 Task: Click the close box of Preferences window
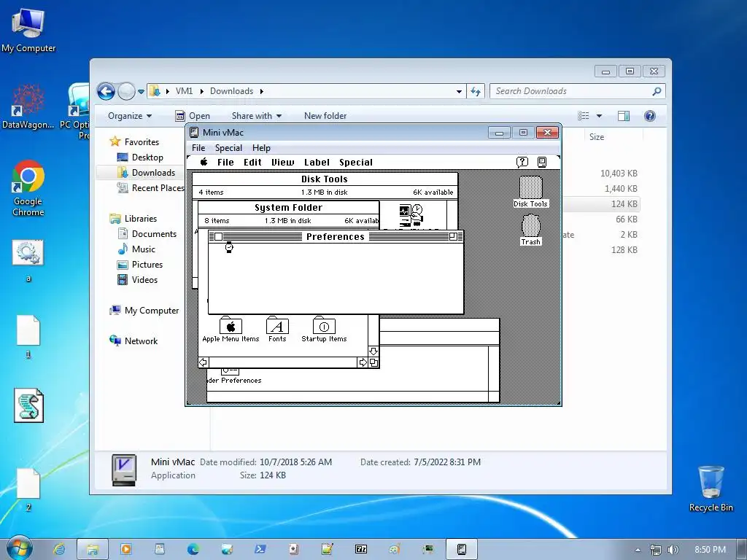point(218,237)
